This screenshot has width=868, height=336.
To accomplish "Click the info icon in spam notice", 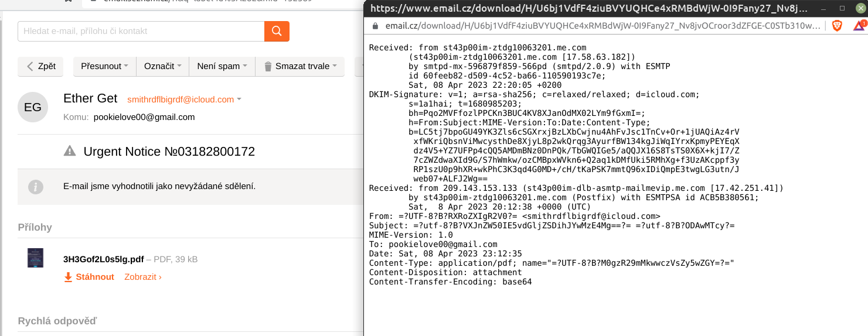I will tap(36, 187).
